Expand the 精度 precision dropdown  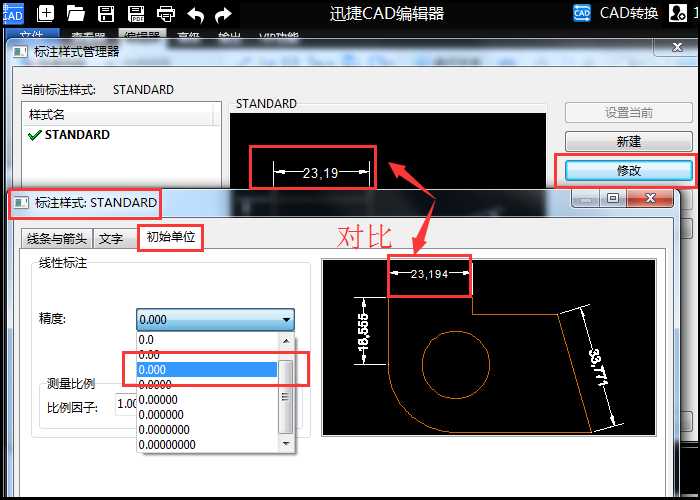215,320
